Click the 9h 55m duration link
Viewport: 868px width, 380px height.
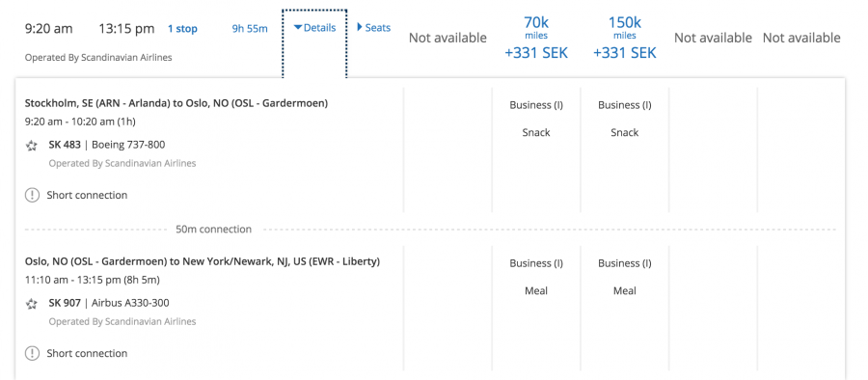coord(250,29)
